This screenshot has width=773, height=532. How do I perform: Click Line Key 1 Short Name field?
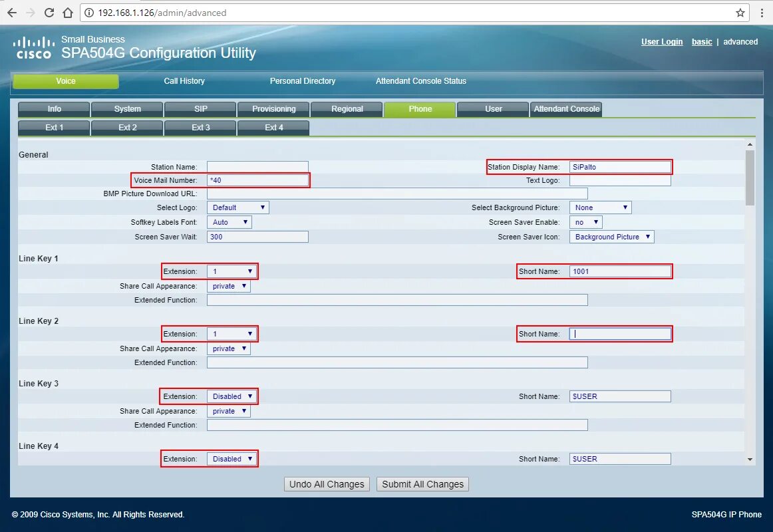coord(620,271)
